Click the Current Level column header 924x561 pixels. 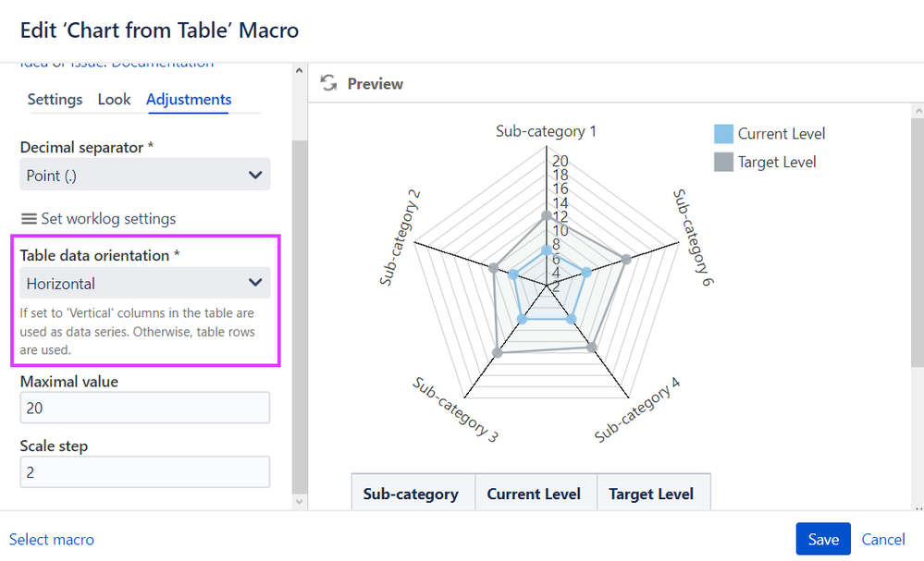point(534,494)
